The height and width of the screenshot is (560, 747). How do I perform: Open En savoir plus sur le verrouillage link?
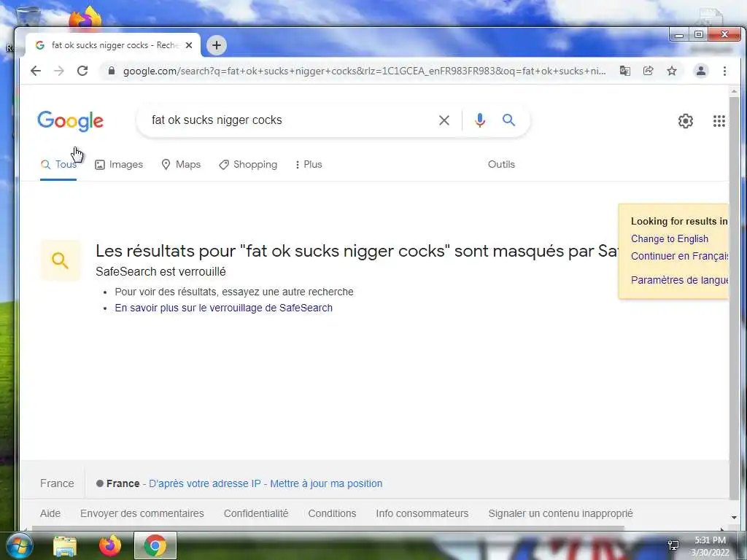223,308
